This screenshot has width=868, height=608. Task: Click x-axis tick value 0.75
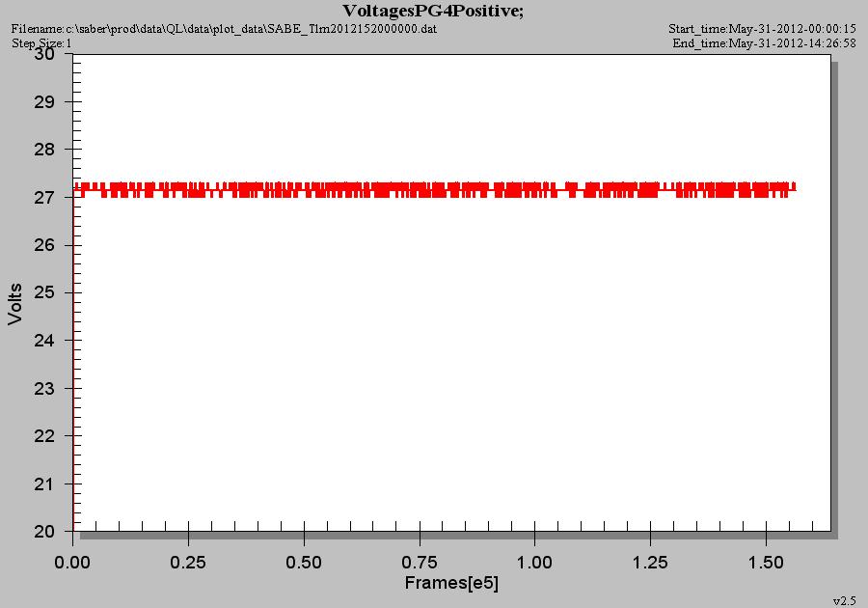pos(420,563)
